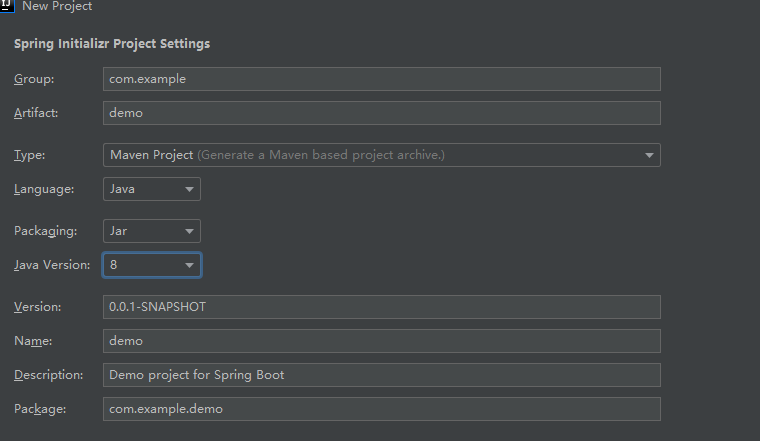Focus the Group field with com.example
Viewport: 760px width, 441px height.
point(381,79)
